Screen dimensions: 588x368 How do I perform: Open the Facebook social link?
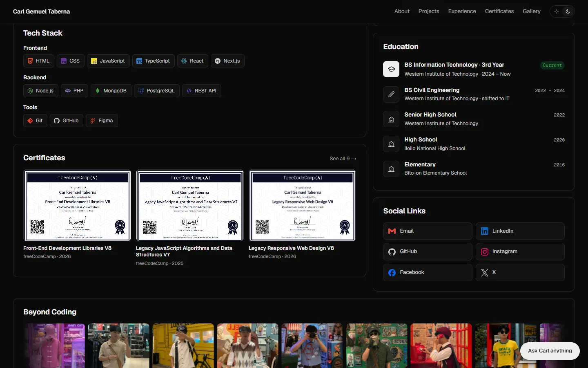(428, 272)
